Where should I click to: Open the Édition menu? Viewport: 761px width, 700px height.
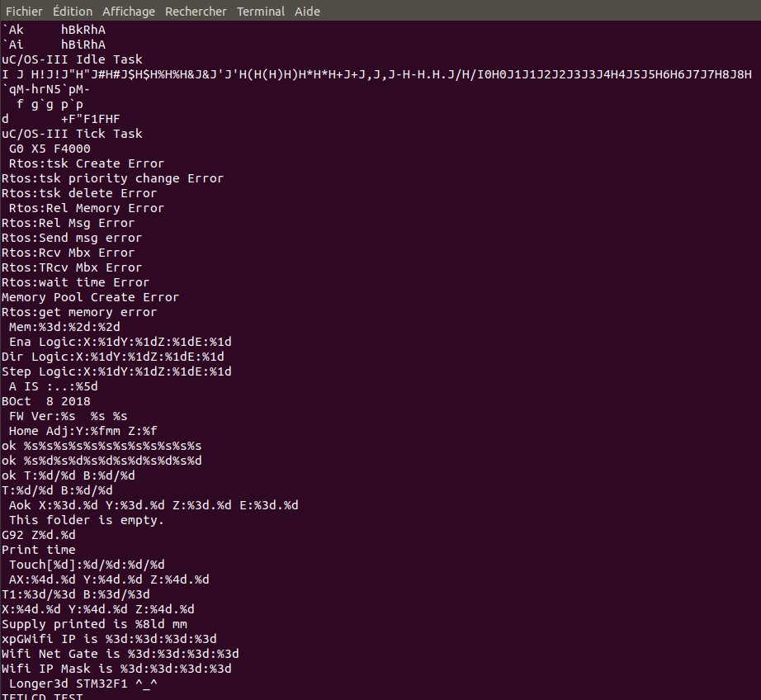(x=73, y=12)
